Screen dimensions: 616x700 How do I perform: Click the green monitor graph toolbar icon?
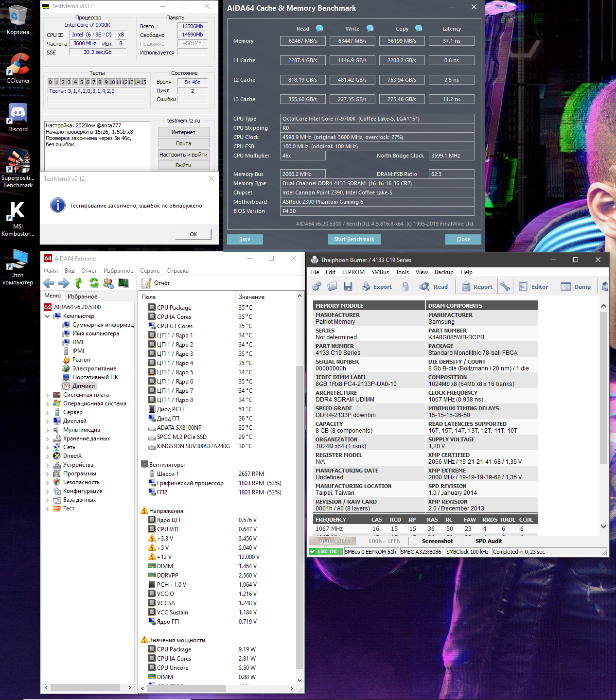click(x=123, y=283)
